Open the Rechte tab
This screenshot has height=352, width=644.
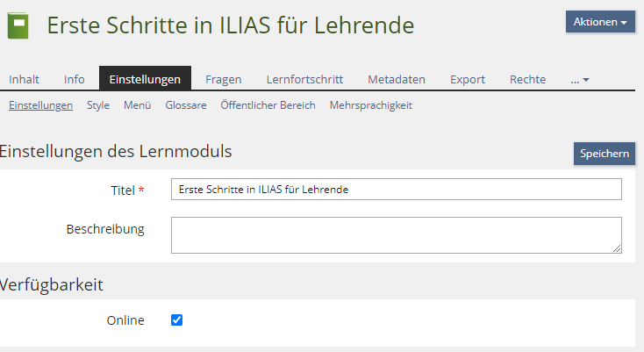[x=527, y=79]
